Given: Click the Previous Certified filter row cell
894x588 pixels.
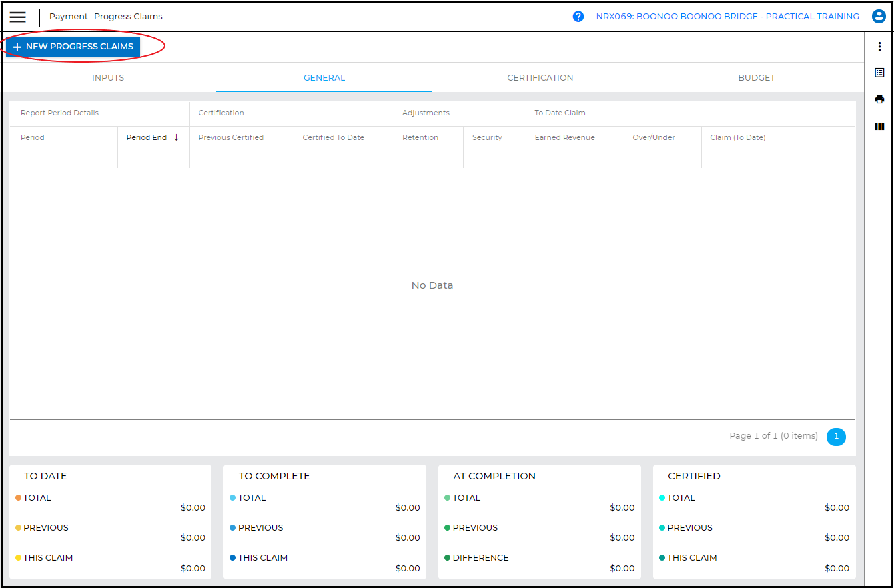Looking at the screenshot, I should tap(242, 159).
